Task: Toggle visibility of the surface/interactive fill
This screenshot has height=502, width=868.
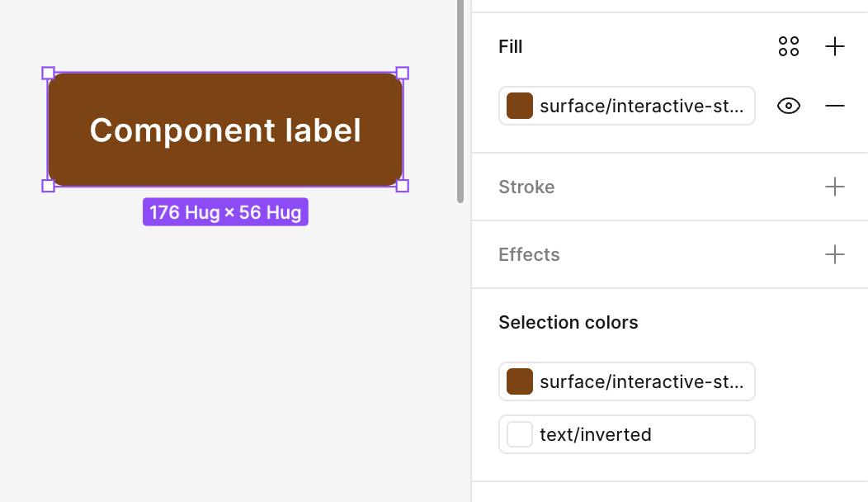Action: (x=788, y=106)
